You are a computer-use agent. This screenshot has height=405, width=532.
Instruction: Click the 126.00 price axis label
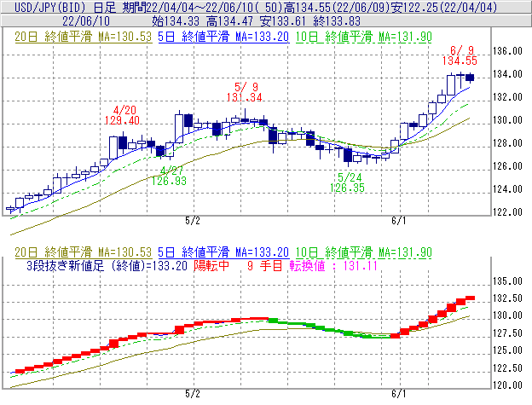point(507,166)
